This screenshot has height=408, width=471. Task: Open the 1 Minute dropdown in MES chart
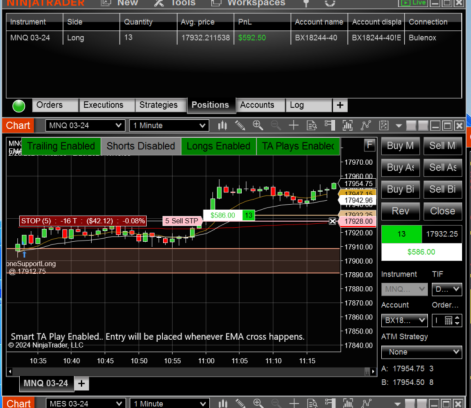pos(169,403)
